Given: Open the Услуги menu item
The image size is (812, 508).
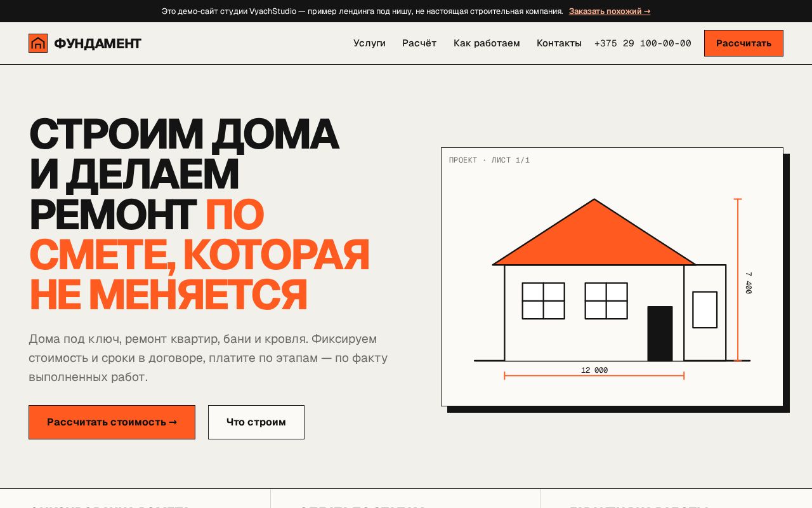Looking at the screenshot, I should [x=369, y=43].
